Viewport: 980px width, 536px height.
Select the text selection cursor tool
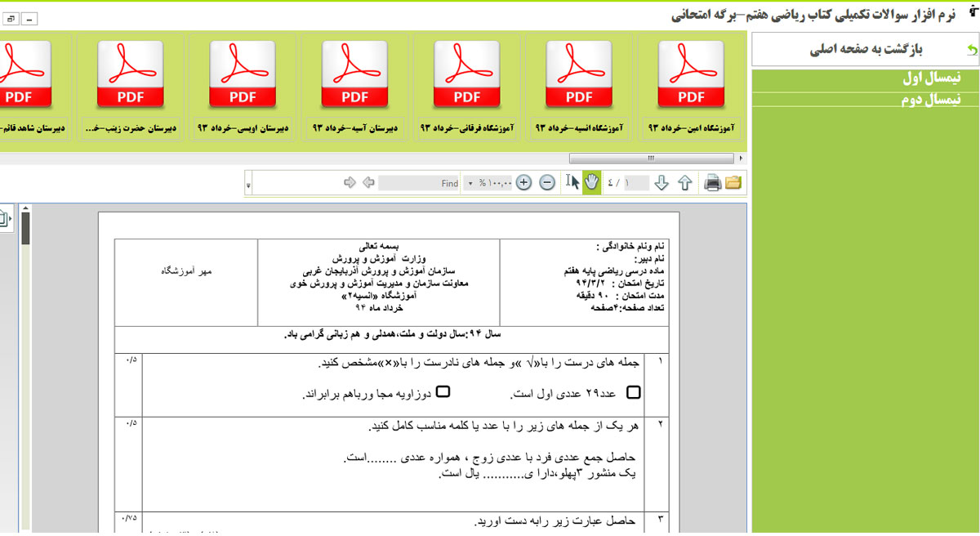(572, 182)
